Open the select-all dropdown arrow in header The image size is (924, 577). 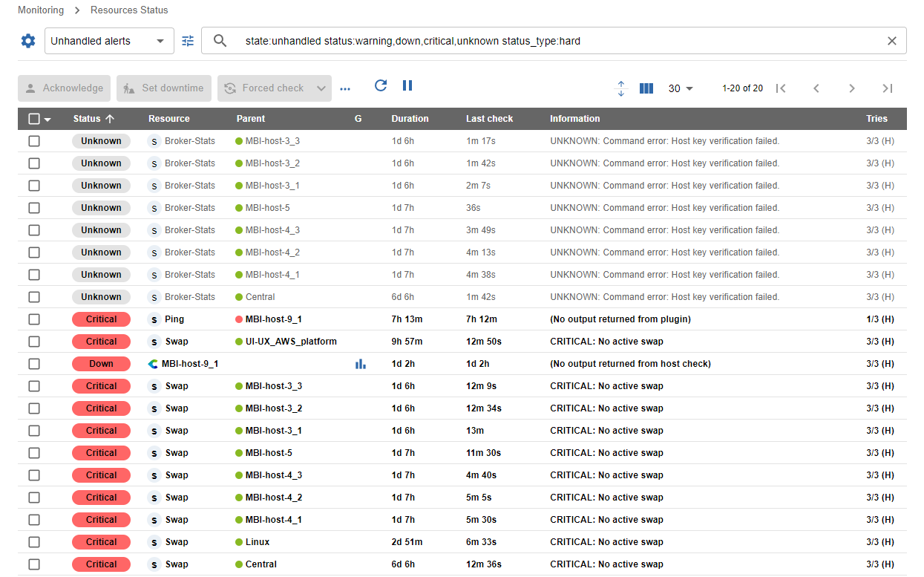[47, 120]
